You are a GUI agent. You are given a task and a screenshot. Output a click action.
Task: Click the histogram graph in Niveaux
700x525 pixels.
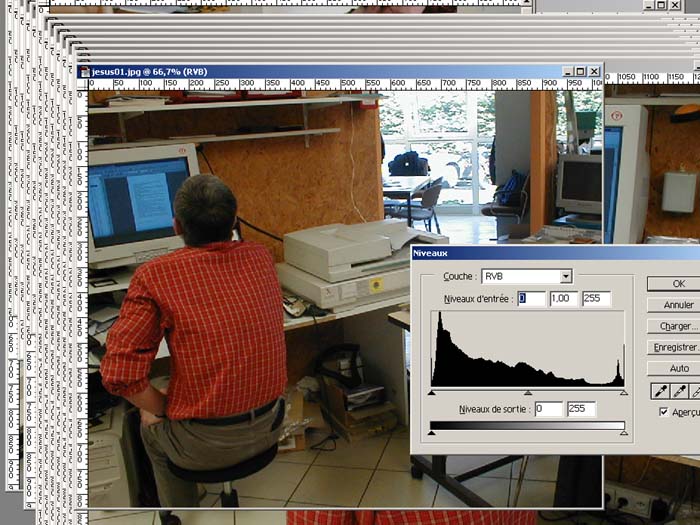[x=528, y=349]
